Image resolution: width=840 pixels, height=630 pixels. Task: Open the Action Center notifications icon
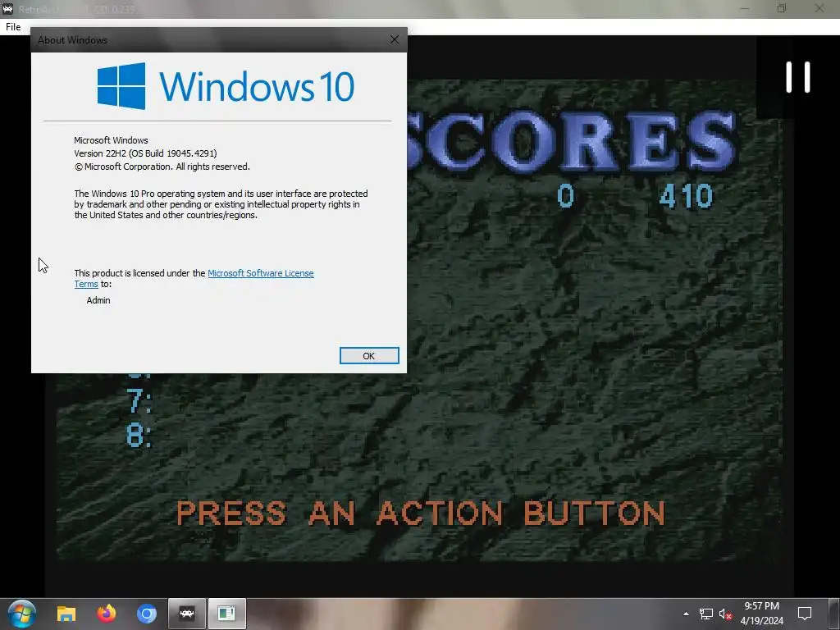coord(805,614)
